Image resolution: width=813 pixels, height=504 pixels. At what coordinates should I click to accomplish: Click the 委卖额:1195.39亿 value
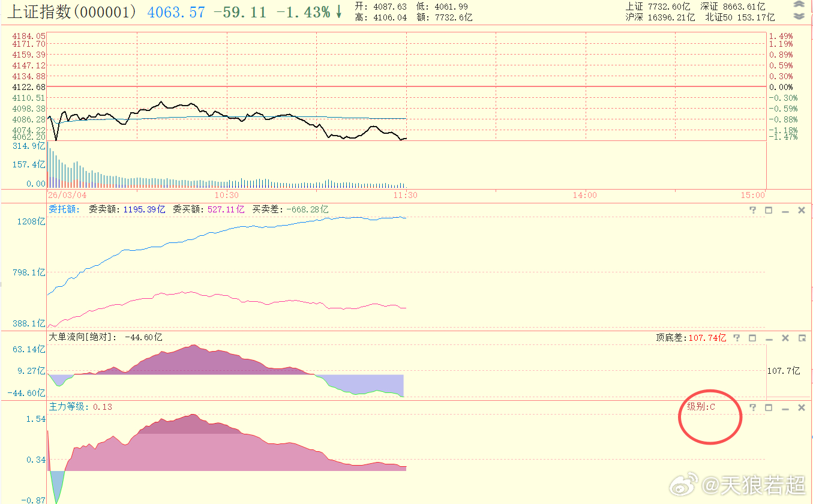[127, 209]
